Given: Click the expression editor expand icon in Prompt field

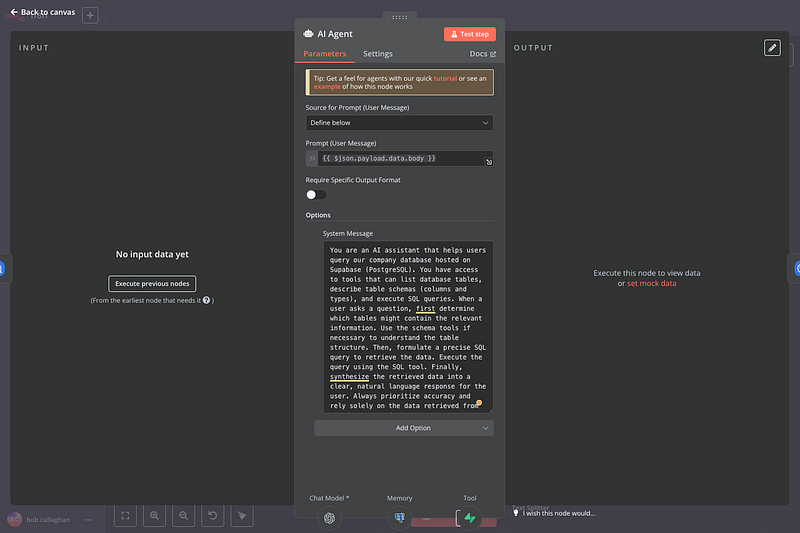Looking at the screenshot, I should (488, 161).
